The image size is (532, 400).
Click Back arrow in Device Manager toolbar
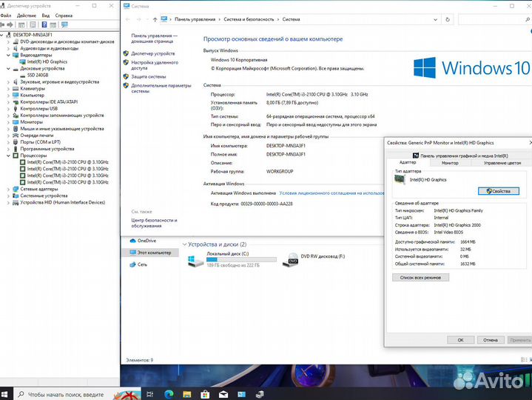point(2,24)
